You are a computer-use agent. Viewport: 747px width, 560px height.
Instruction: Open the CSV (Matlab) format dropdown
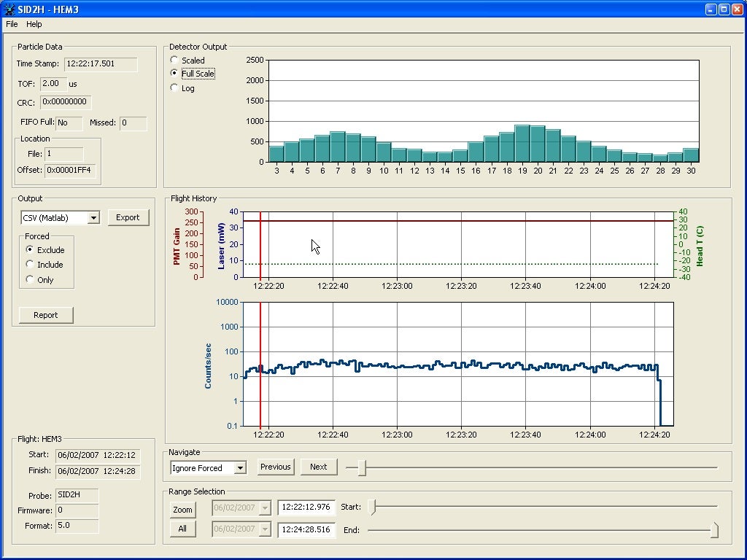pyautogui.click(x=93, y=218)
